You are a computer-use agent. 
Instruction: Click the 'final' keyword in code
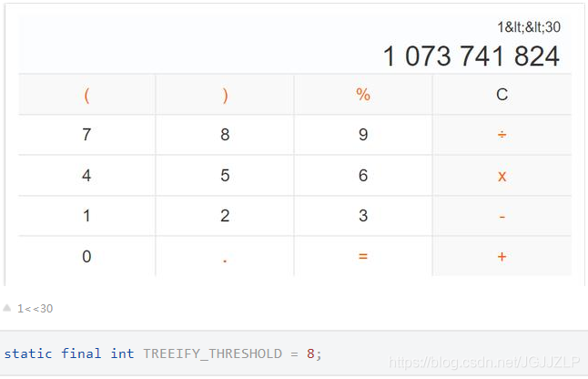tap(81, 353)
